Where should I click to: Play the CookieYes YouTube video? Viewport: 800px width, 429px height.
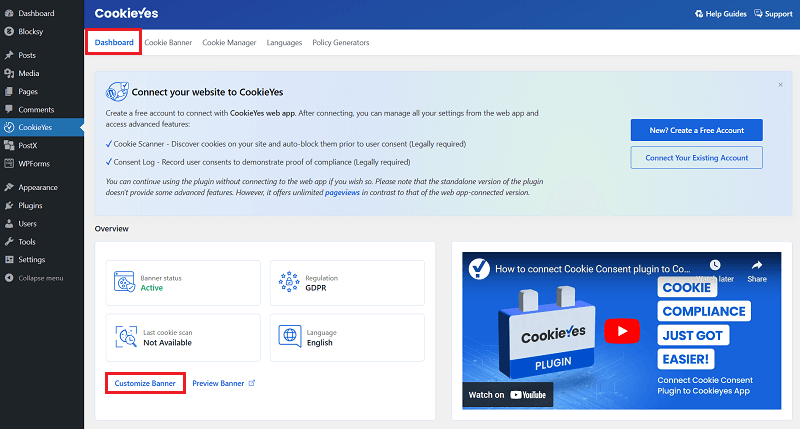pos(622,331)
